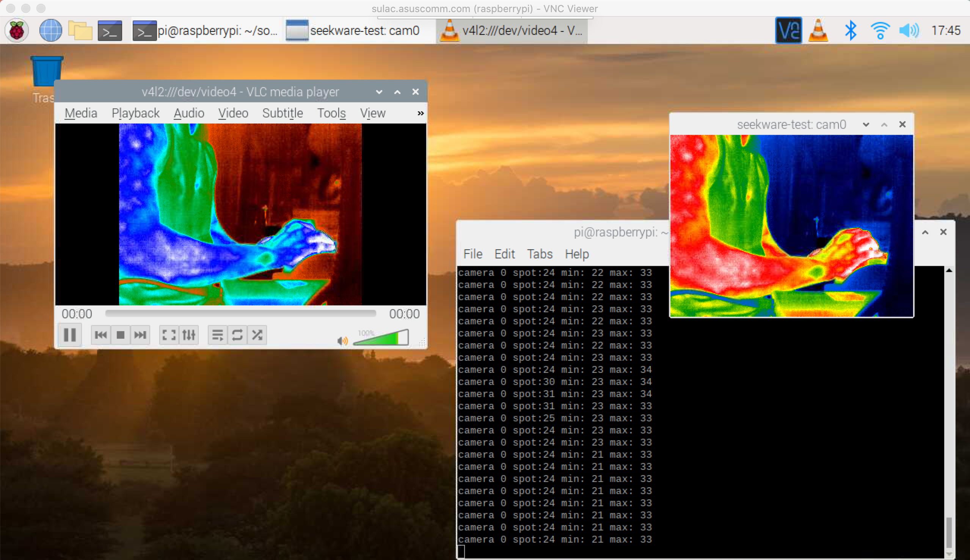Open terminal Edit menu
The width and height of the screenshot is (970, 560).
click(x=505, y=254)
